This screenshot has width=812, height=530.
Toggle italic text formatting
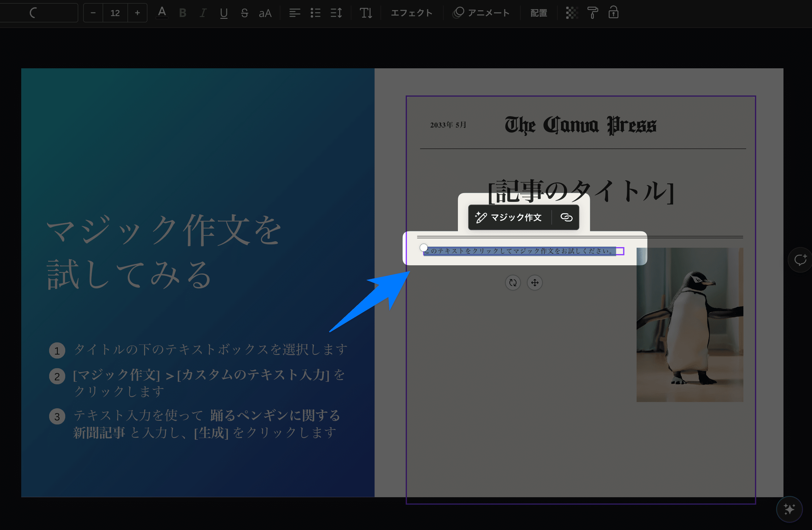point(203,13)
